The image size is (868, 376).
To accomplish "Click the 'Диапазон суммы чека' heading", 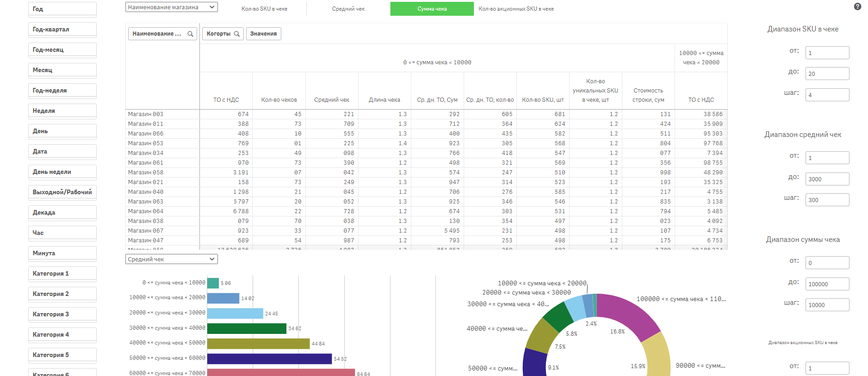I will [803, 240].
